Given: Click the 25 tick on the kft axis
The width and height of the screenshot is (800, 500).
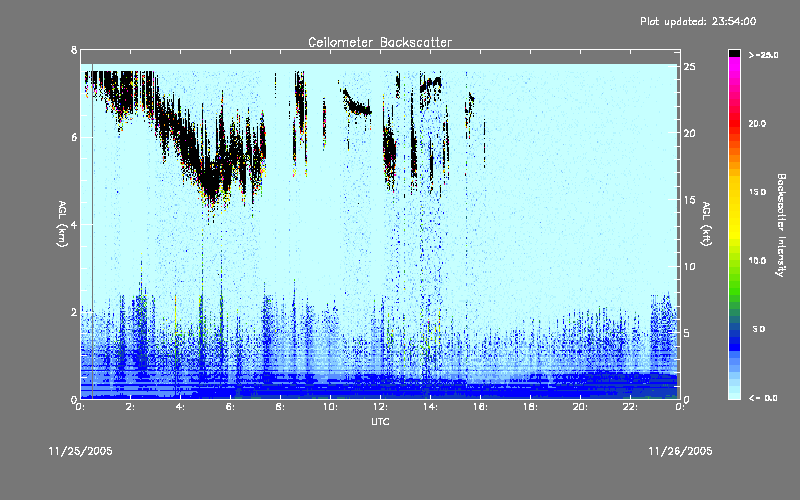Looking at the screenshot, I should click(x=689, y=67).
